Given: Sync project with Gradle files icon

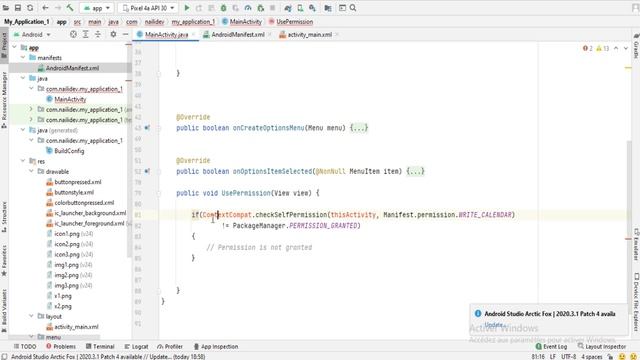Looking at the screenshot, I should click(288, 8).
